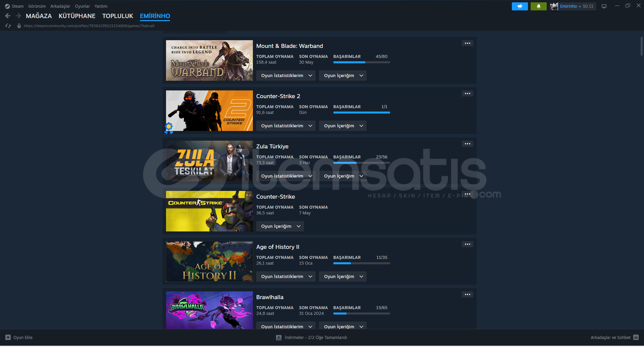
Task: Open Mount & Blade: Warband title link
Action: coord(289,46)
